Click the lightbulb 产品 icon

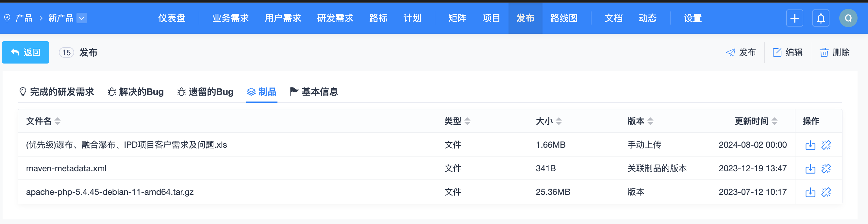pos(7,18)
